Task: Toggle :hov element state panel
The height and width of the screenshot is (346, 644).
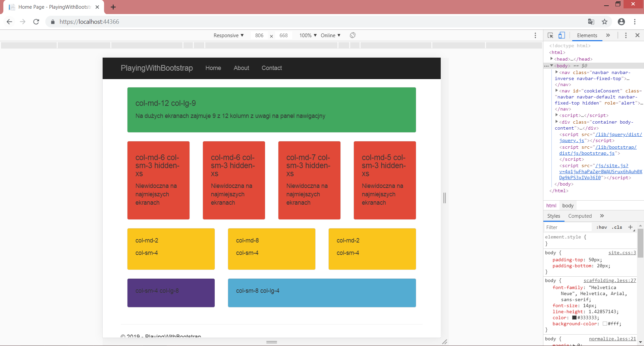Action: [x=601, y=227]
